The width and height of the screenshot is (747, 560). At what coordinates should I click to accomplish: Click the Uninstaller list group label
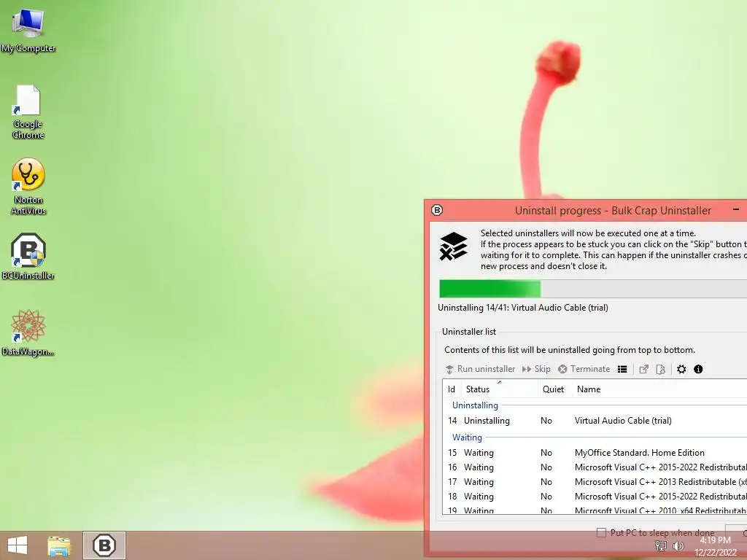tap(469, 332)
